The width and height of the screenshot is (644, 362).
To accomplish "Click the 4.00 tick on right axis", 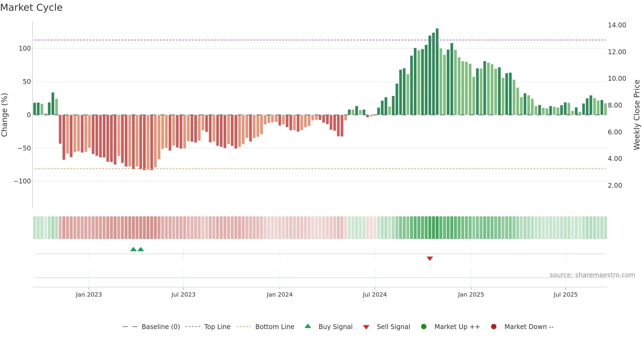I will [x=615, y=159].
